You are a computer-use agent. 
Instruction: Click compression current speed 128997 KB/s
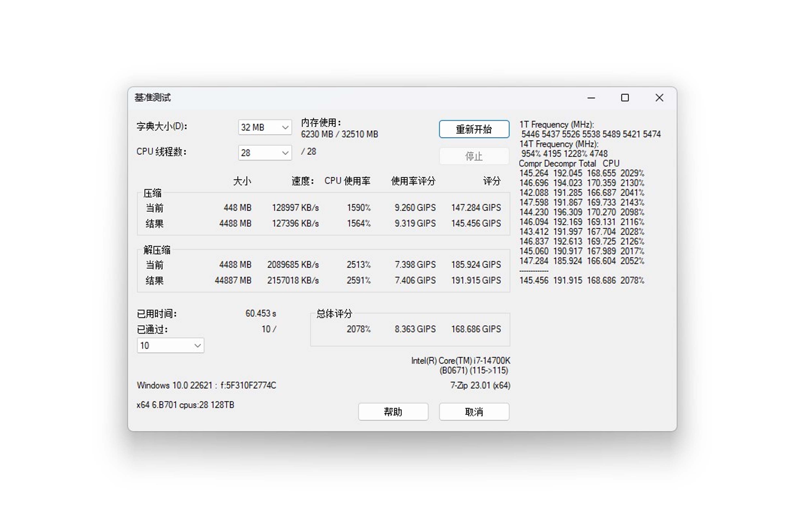coord(295,208)
